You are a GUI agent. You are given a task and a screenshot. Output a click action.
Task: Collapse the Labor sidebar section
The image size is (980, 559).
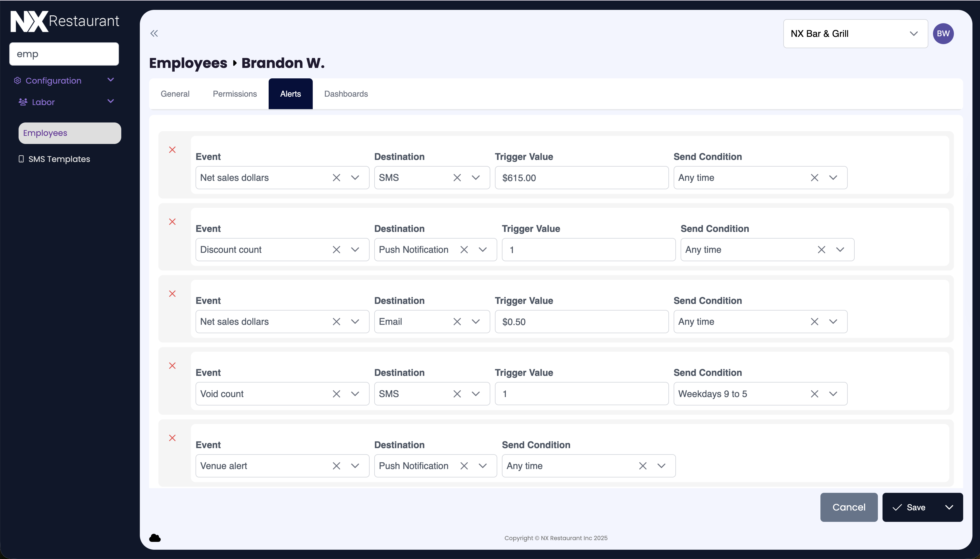point(111,101)
